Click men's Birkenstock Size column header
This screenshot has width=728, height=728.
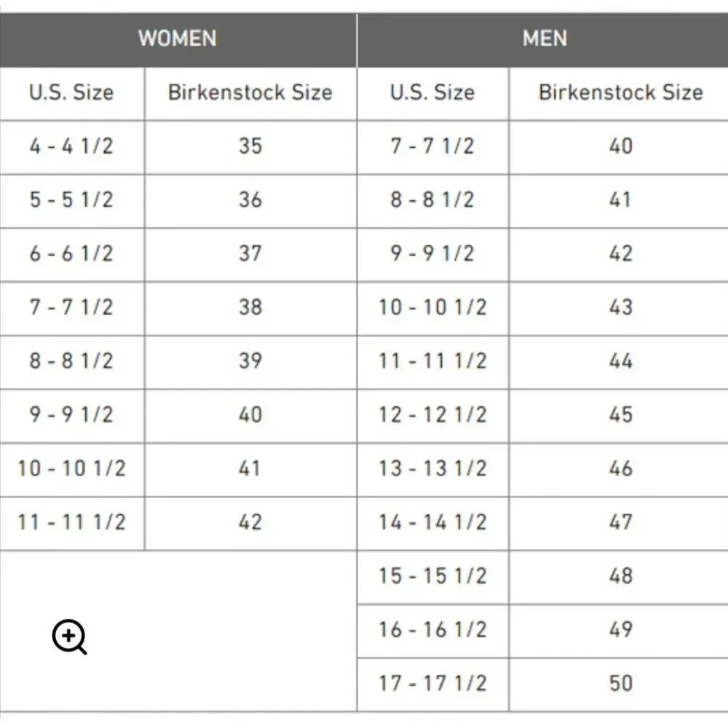click(x=619, y=94)
